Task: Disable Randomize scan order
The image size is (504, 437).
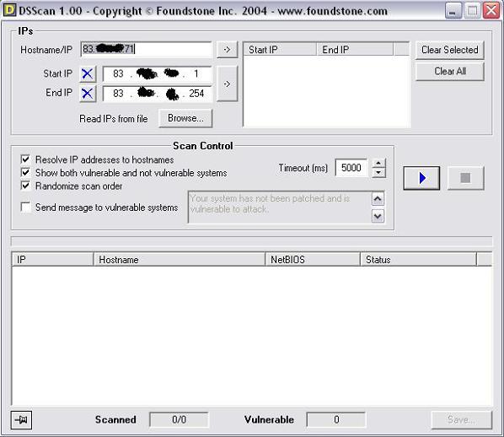Action: [25, 186]
